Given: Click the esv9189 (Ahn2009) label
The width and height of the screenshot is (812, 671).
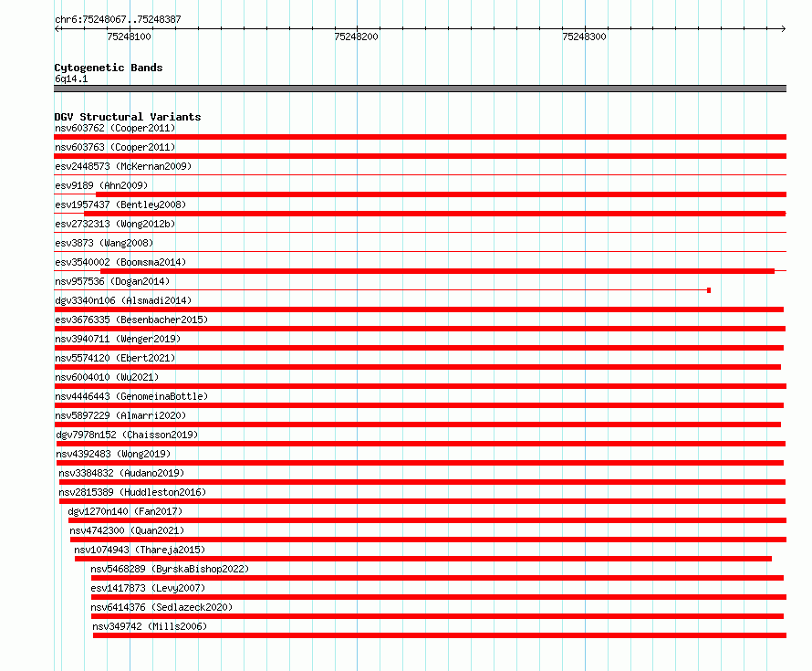Looking at the screenshot, I should click(101, 185).
